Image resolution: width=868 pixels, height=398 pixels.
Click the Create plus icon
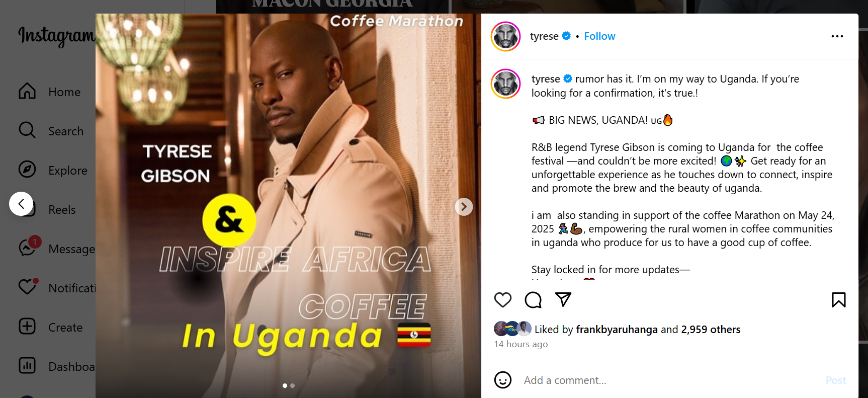[x=27, y=327]
